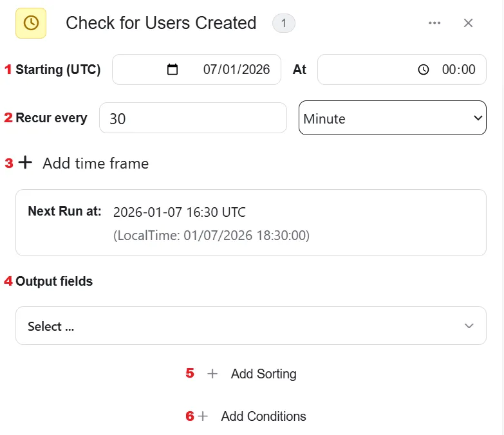The height and width of the screenshot is (435, 504).
Task: Click the plus icon beside Add Conditions
Action: point(203,416)
